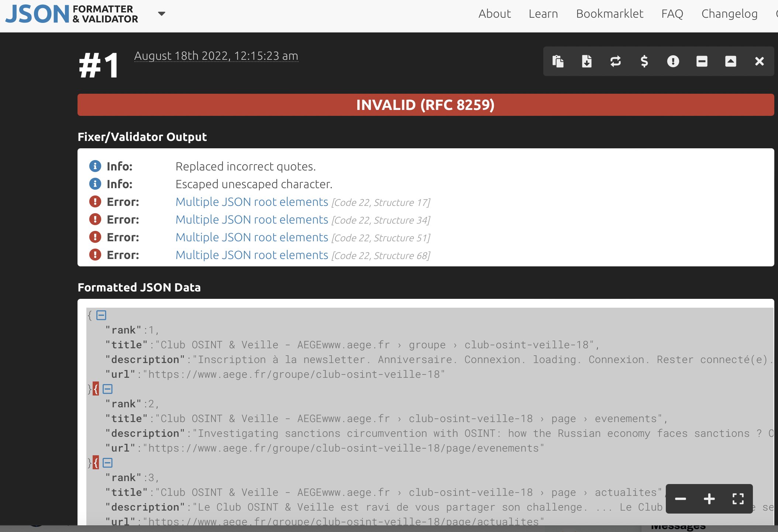Collapse the second JSON object (rank 2)

[107, 389]
